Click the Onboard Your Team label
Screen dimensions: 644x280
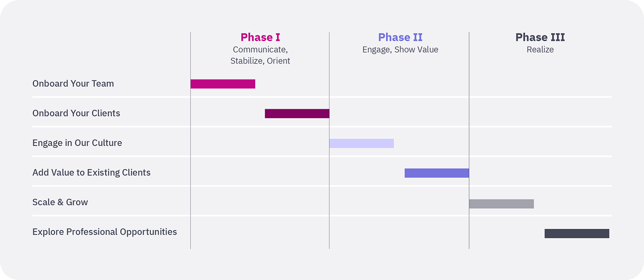(x=73, y=83)
